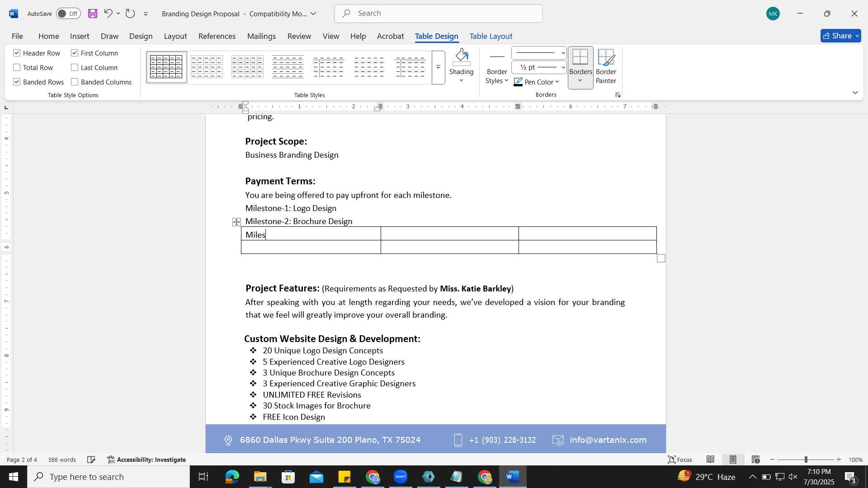
Task: Switch to the Insert tab
Action: point(80,36)
